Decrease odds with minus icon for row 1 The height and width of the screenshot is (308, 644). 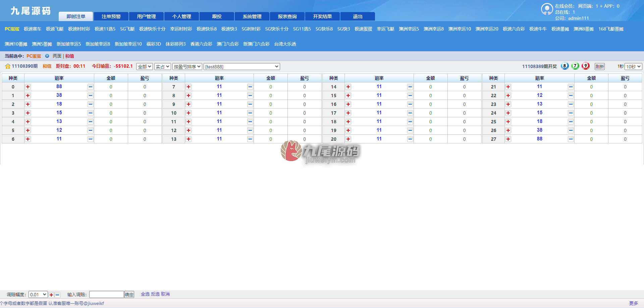point(90,96)
